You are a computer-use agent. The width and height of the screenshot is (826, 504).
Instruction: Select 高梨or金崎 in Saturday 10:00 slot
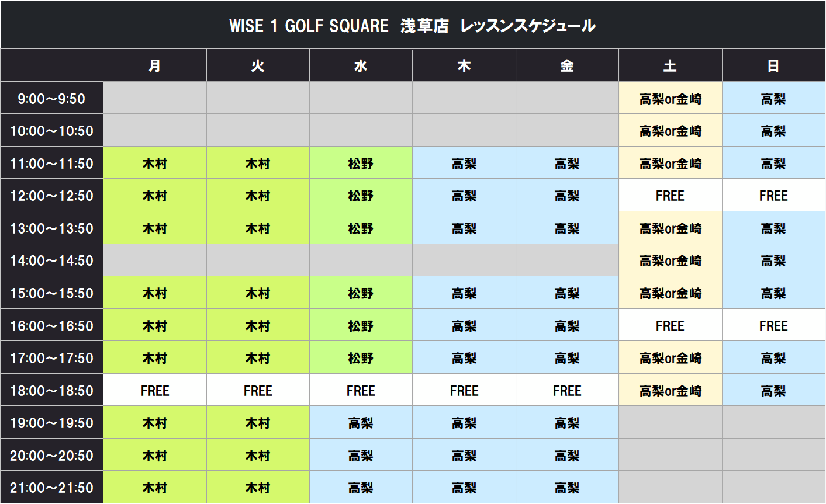click(x=671, y=130)
